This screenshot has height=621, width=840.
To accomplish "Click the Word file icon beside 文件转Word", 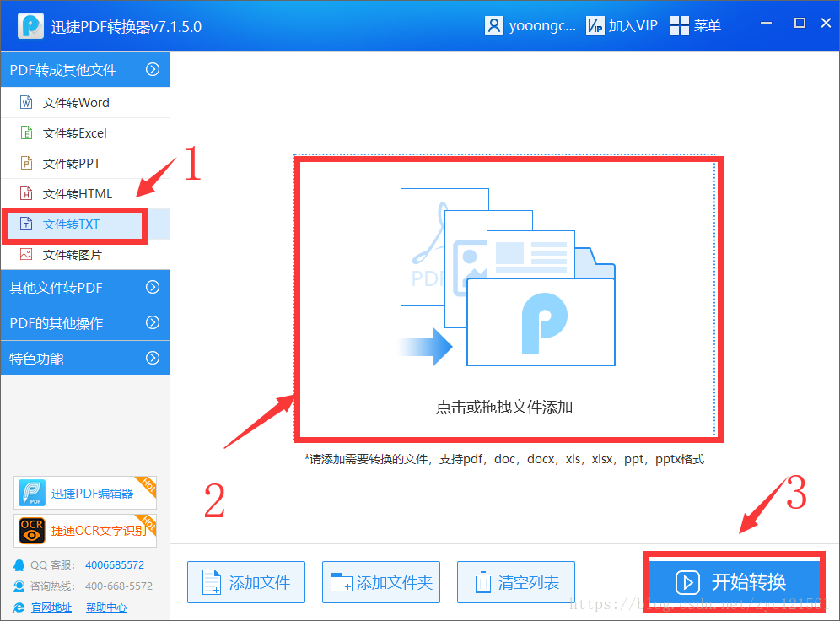I will click(x=26, y=102).
